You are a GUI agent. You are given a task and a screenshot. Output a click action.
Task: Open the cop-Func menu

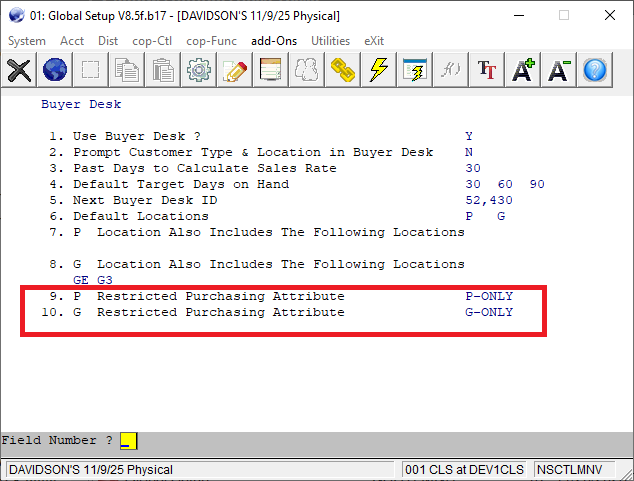(x=212, y=41)
